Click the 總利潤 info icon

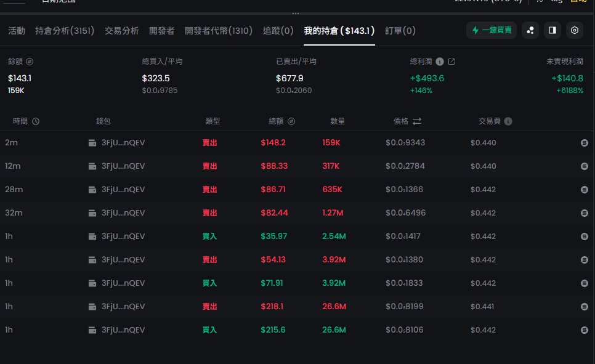pyautogui.click(x=440, y=62)
